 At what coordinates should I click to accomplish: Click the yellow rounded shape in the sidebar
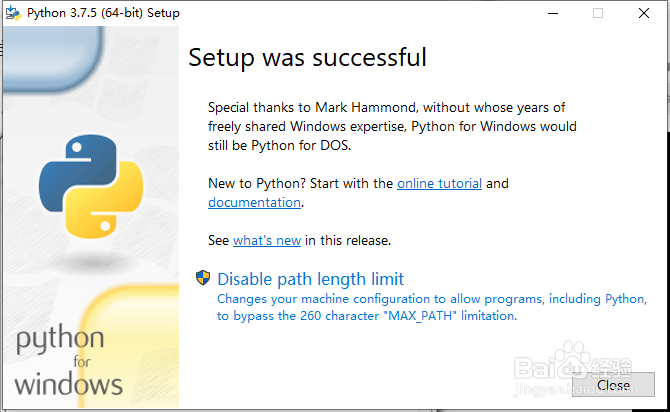tap(130, 345)
